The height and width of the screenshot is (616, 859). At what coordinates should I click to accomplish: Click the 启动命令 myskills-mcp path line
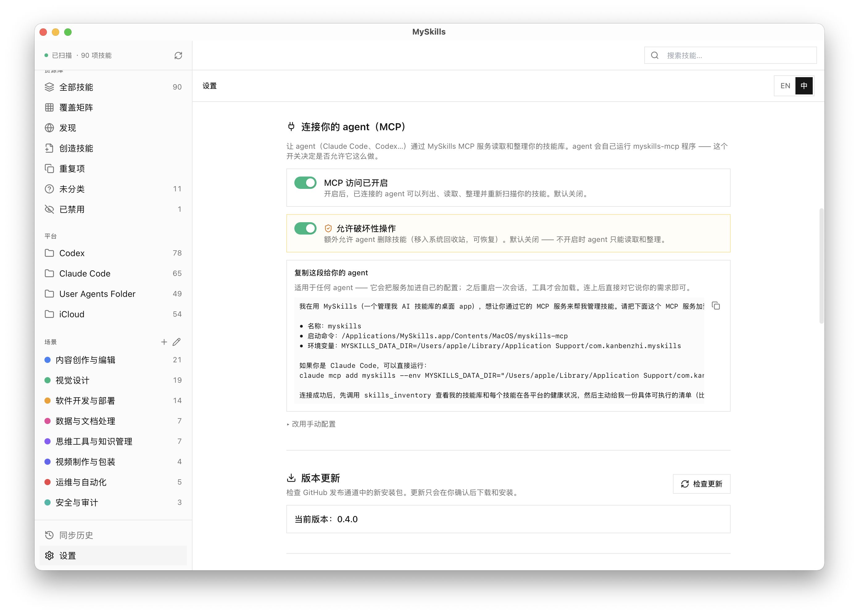click(x=434, y=336)
